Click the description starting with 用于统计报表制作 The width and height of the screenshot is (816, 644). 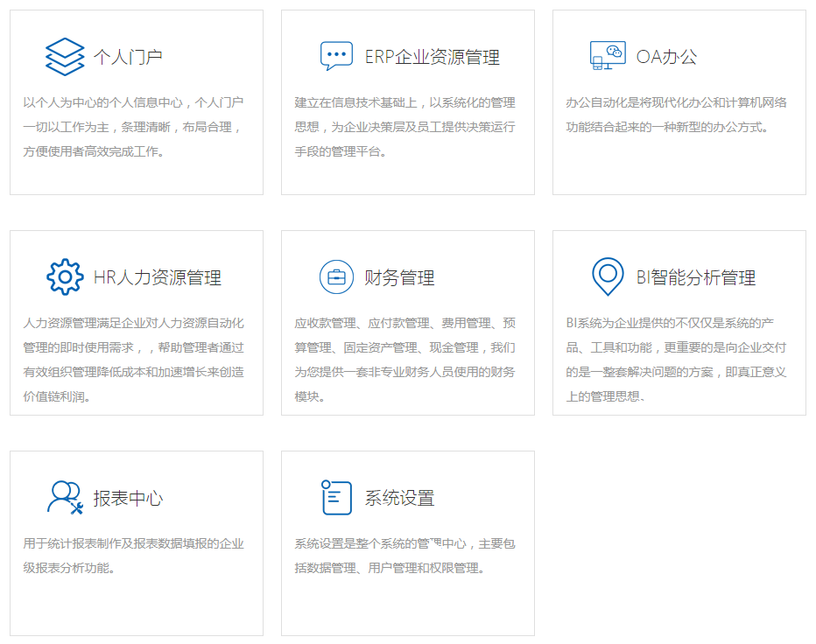[x=133, y=556]
